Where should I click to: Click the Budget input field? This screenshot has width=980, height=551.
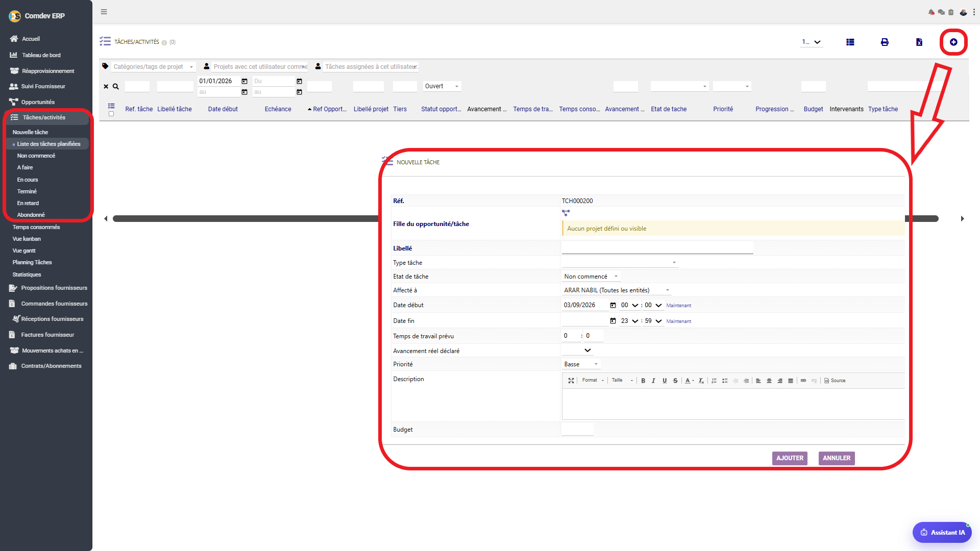point(577,429)
